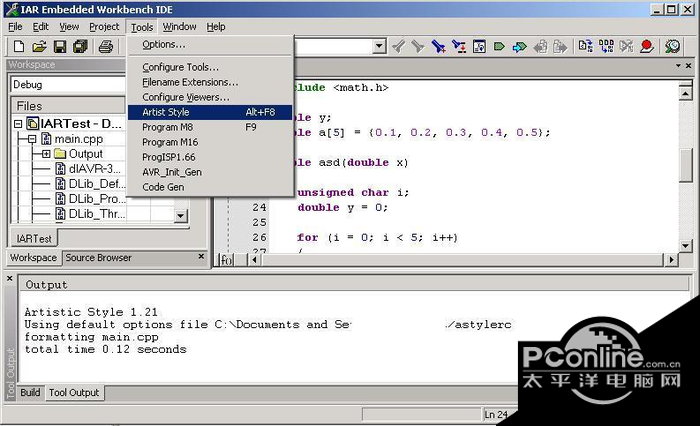Print the document with the printer icon
Image resolution: width=700 pixels, height=426 pixels.
click(x=106, y=46)
